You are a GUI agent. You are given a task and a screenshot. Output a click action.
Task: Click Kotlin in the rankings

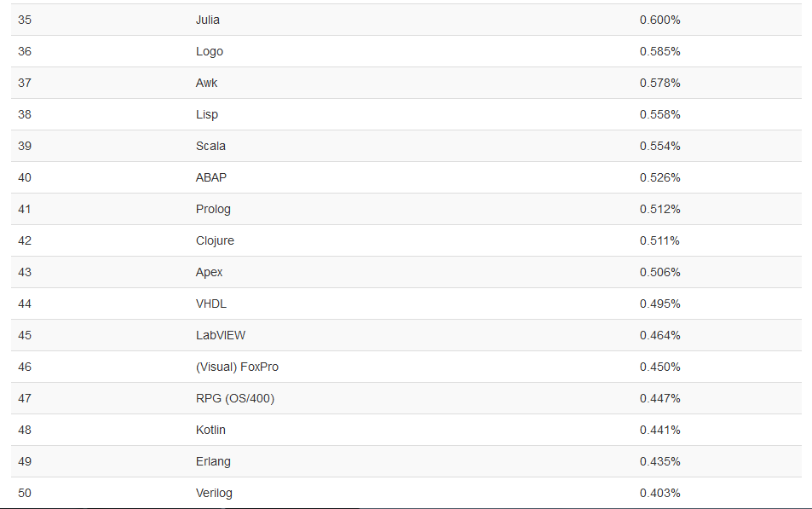(210, 431)
